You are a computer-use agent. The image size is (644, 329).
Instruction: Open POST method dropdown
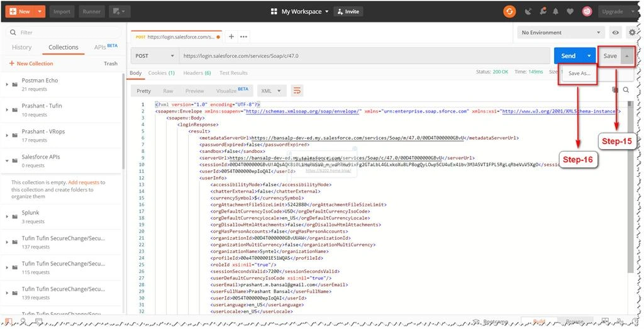[155, 56]
